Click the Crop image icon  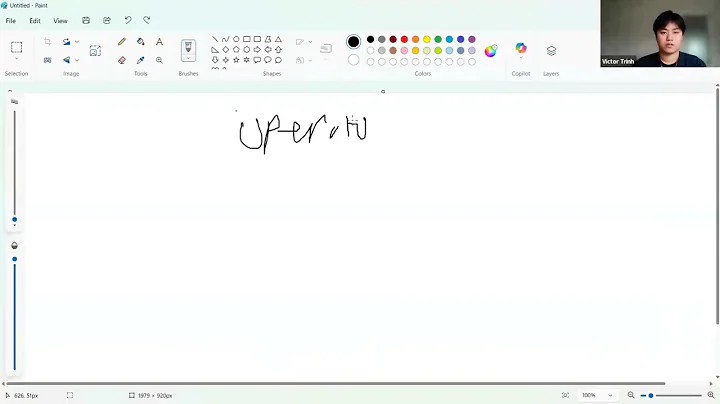click(x=47, y=42)
